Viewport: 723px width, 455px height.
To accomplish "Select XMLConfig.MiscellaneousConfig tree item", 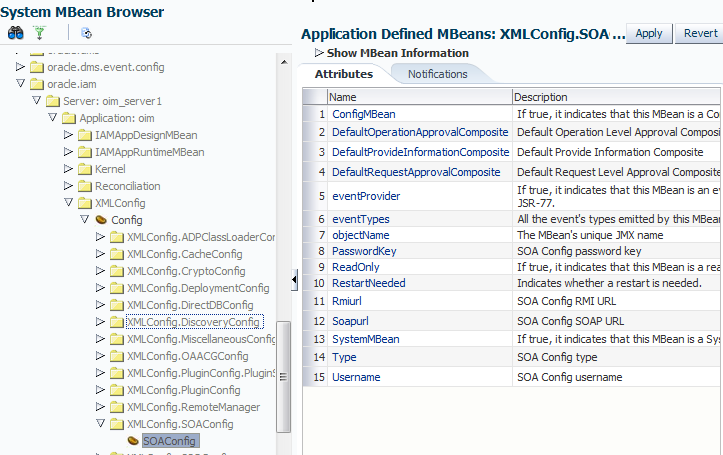I will [x=201, y=339].
